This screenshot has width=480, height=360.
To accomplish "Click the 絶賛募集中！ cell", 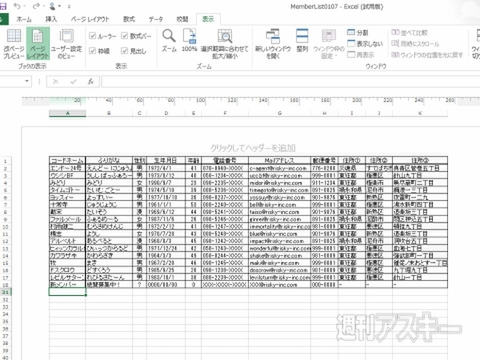I will (x=109, y=285).
